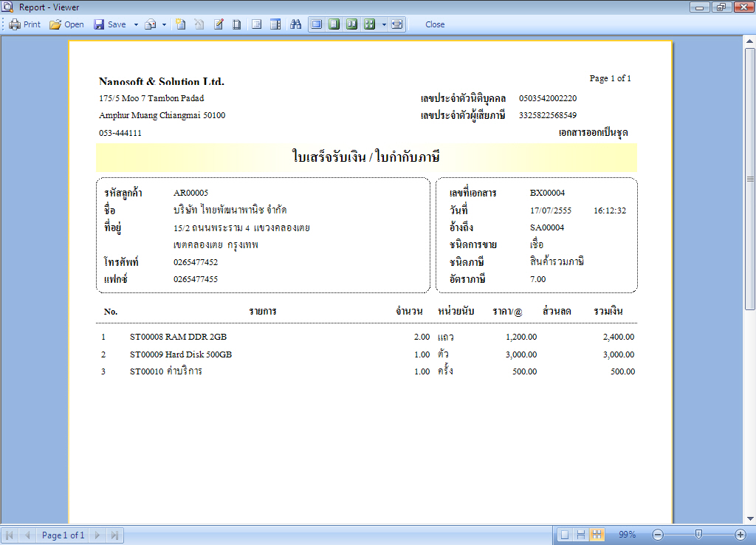This screenshot has height=545, width=756.
Task: Click the 'Page 1 of 1' page selector
Action: [x=63, y=535]
